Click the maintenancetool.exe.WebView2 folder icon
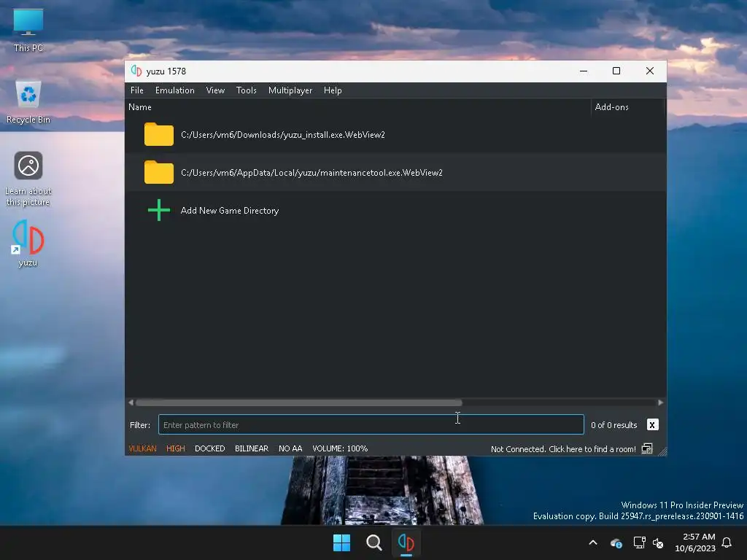747x560 pixels. (x=158, y=172)
